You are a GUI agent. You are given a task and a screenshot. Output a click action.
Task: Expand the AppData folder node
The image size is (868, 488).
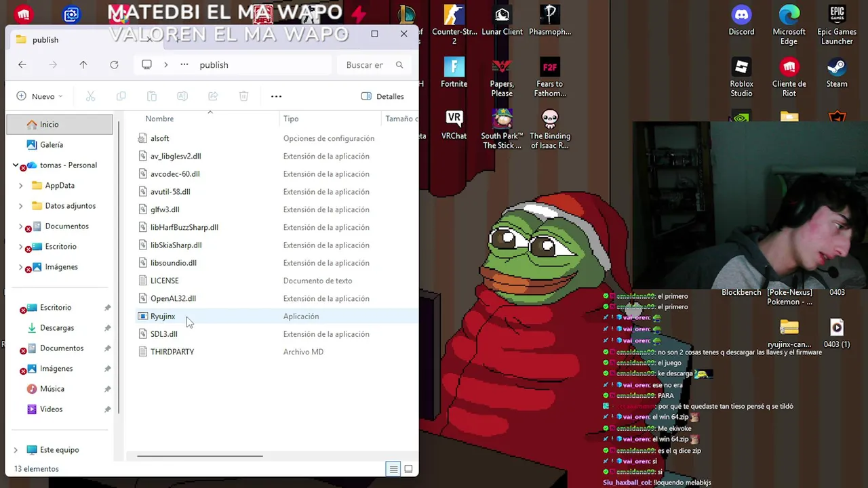[20, 185]
